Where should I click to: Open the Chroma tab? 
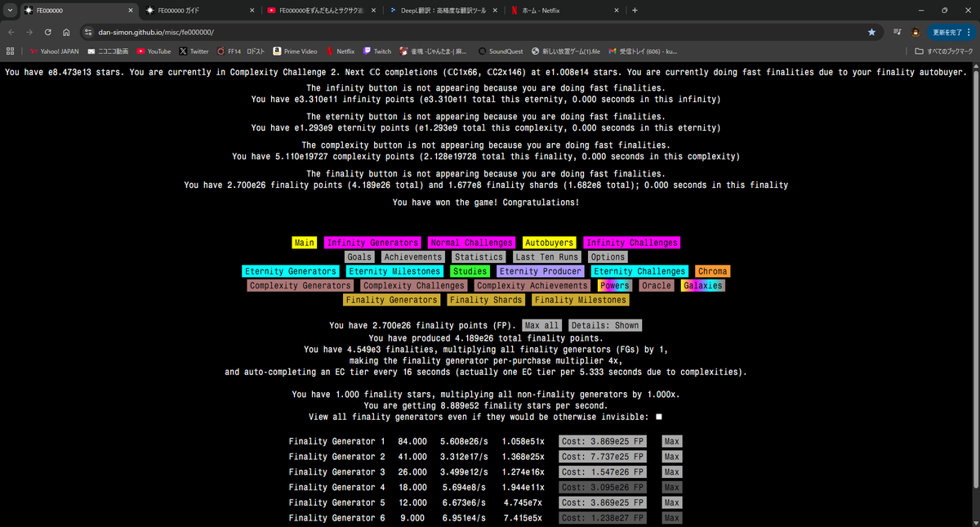pyautogui.click(x=713, y=271)
